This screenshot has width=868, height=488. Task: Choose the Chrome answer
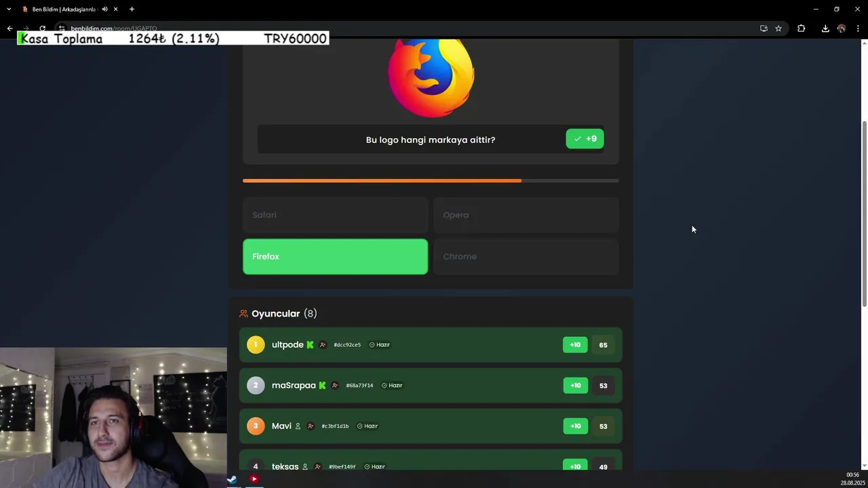[526, 257]
